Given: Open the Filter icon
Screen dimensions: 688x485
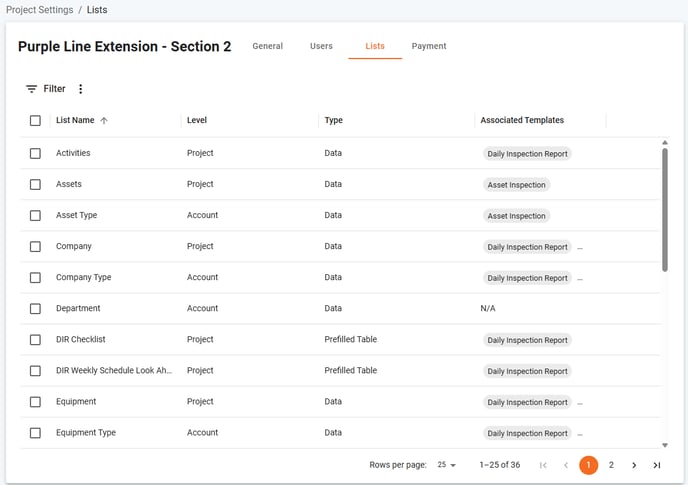Looking at the screenshot, I should point(31,89).
